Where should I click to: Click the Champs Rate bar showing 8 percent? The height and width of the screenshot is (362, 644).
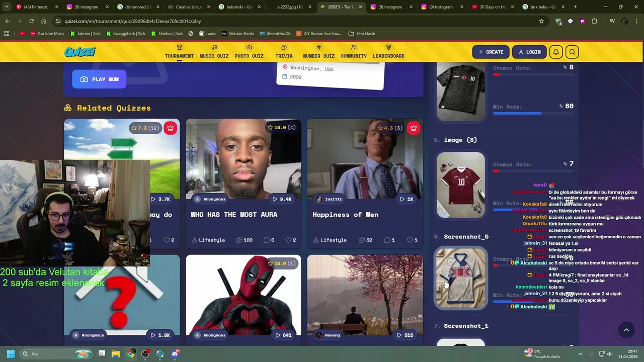(x=533, y=74)
